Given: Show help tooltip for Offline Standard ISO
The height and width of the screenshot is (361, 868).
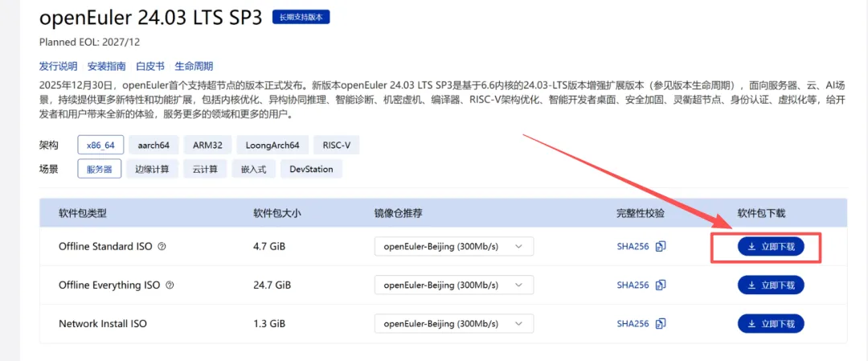Looking at the screenshot, I should tap(162, 247).
